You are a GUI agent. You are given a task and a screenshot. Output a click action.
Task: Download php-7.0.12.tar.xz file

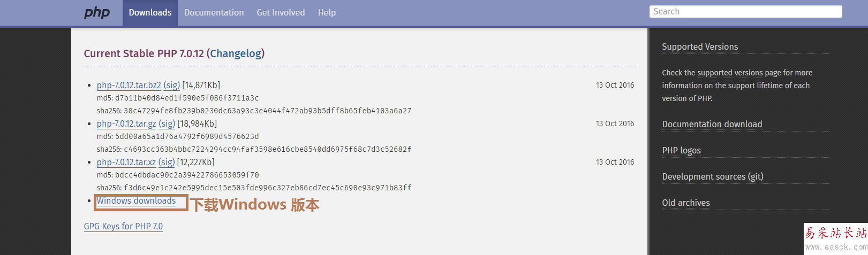click(x=126, y=162)
